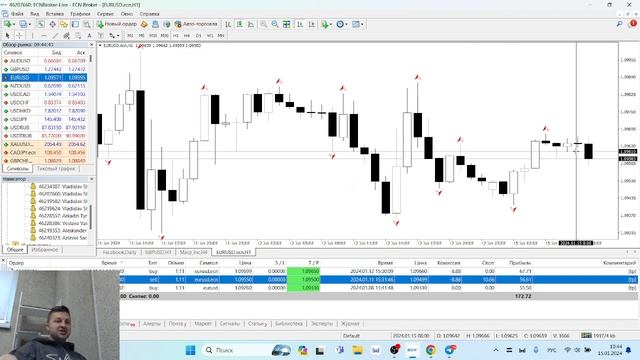Switch chart to H4 timeframe
640x360 pixels.
coord(187,36)
